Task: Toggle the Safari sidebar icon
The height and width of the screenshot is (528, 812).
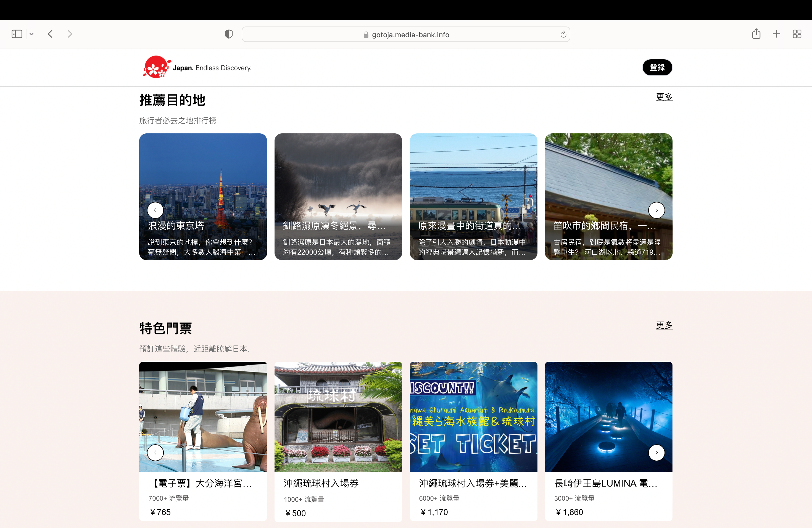Action: click(x=17, y=34)
